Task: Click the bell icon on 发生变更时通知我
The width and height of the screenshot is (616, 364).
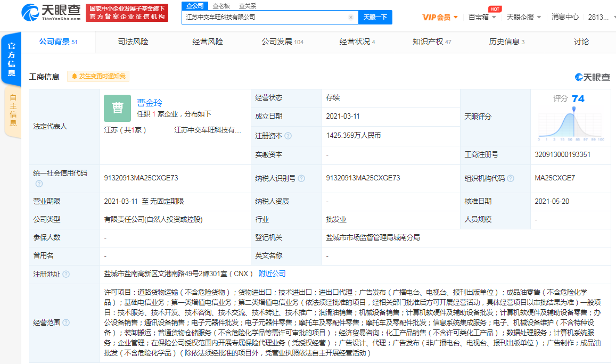Action: (75, 77)
